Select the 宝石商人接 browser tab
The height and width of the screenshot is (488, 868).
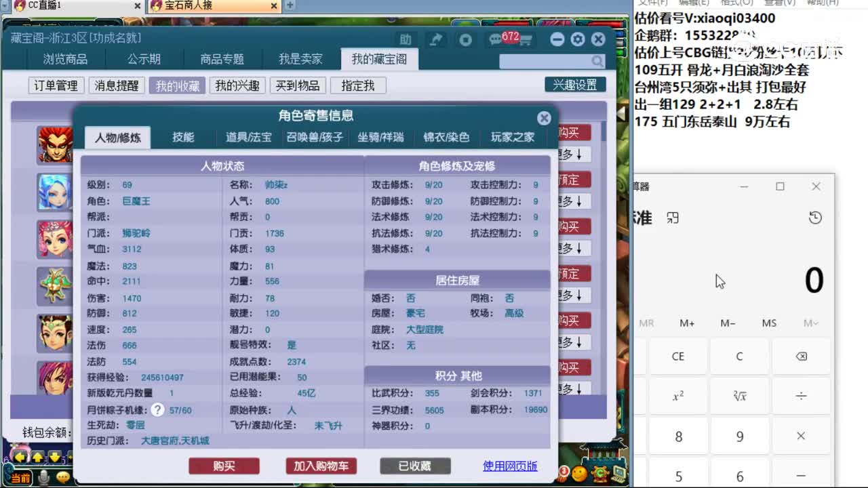[210, 6]
